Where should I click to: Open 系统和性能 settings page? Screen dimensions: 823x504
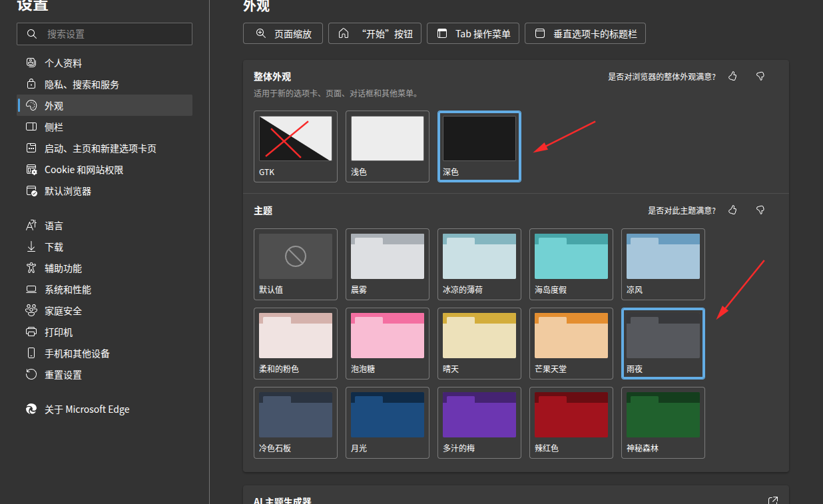coord(105,290)
